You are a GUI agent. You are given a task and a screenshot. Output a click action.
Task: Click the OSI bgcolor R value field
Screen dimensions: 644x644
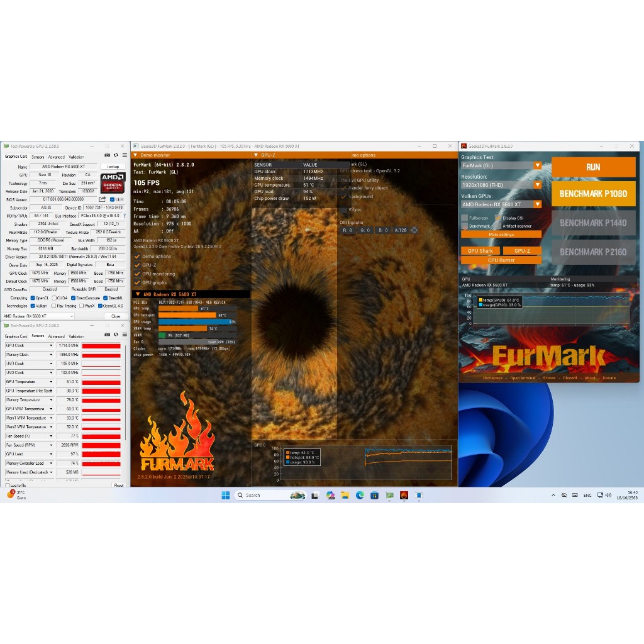point(348,230)
